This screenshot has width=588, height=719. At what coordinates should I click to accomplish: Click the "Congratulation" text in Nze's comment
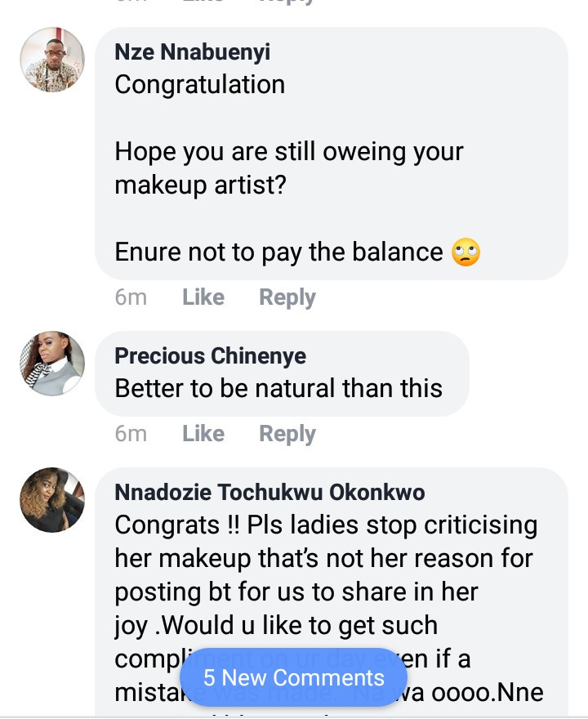[x=200, y=84]
